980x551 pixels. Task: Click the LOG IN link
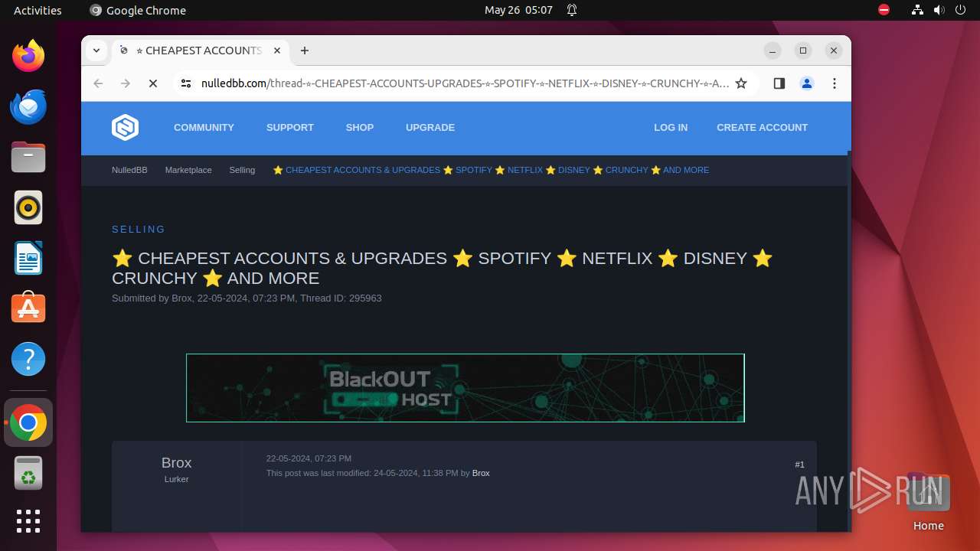click(671, 128)
